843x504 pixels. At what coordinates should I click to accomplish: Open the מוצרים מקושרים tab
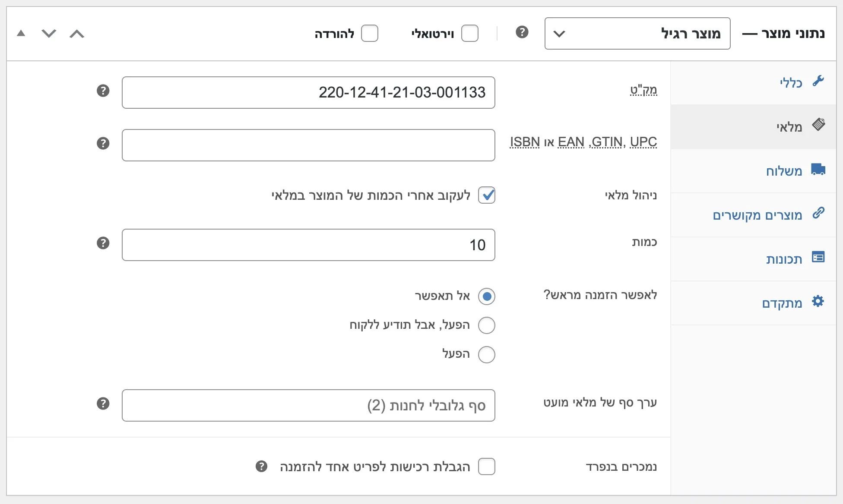pyautogui.click(x=754, y=215)
